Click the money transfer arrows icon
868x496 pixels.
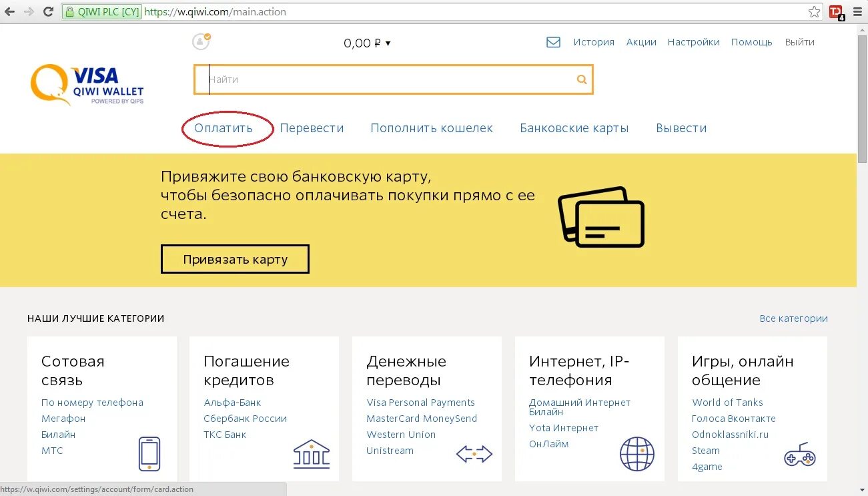[474, 455]
